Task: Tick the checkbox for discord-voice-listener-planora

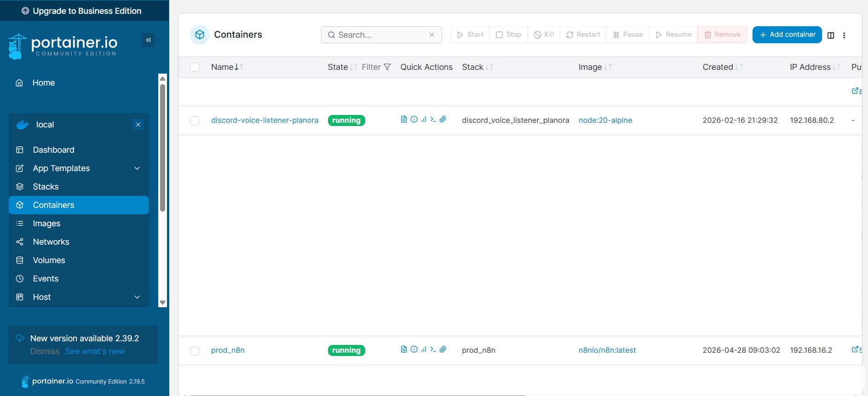Action: [x=195, y=121]
